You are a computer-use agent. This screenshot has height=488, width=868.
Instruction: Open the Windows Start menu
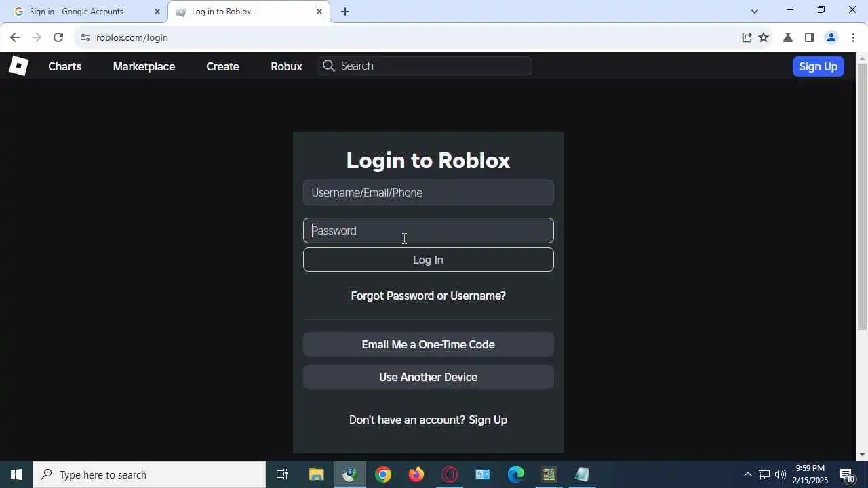[16, 474]
